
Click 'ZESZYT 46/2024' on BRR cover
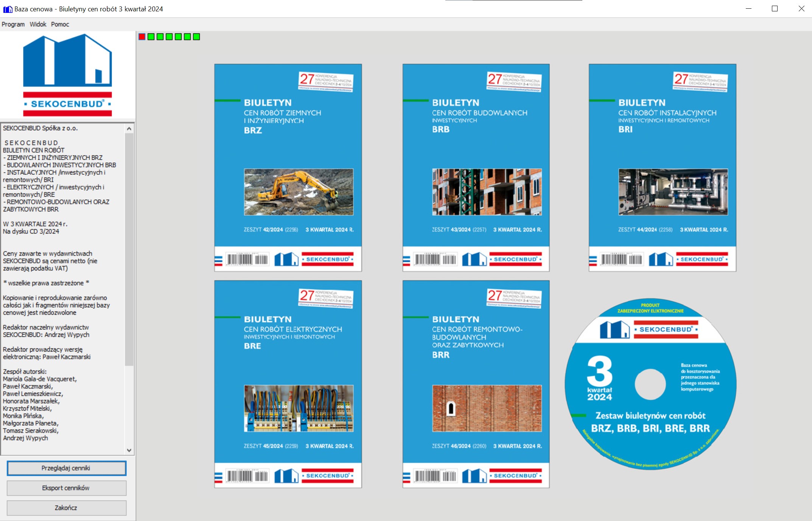click(x=451, y=446)
